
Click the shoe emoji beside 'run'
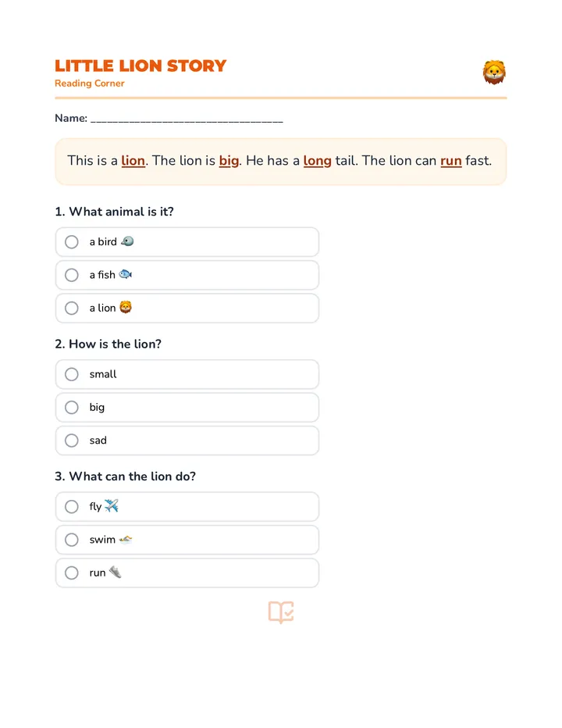[115, 572]
